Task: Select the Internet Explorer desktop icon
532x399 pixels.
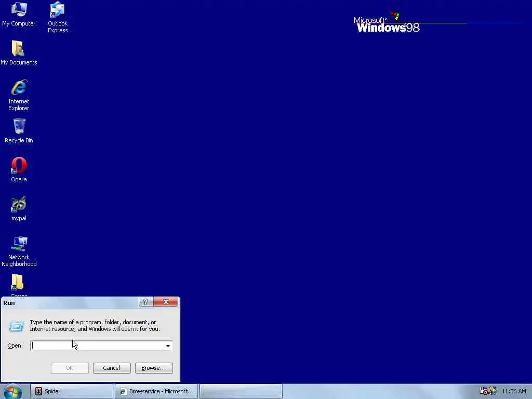Action: (x=19, y=95)
